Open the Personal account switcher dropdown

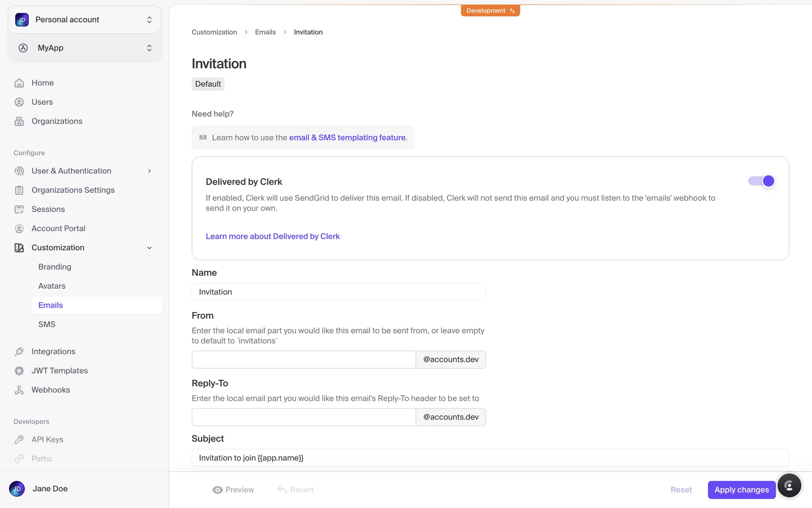[85, 20]
